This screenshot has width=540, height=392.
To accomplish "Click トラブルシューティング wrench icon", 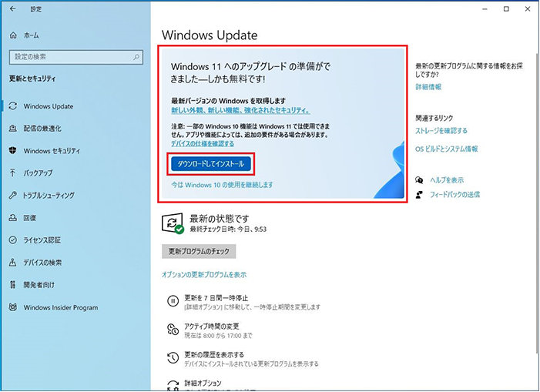I will tap(13, 195).
